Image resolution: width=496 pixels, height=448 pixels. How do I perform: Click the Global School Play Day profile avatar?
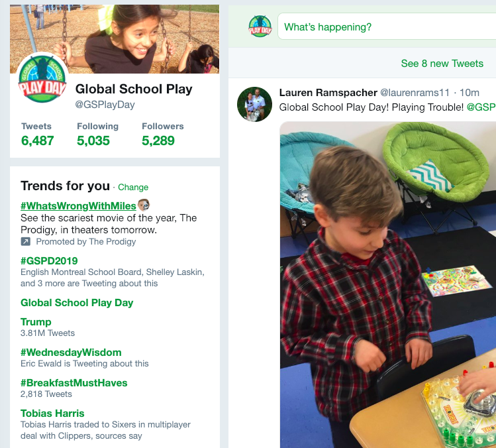[x=42, y=79]
